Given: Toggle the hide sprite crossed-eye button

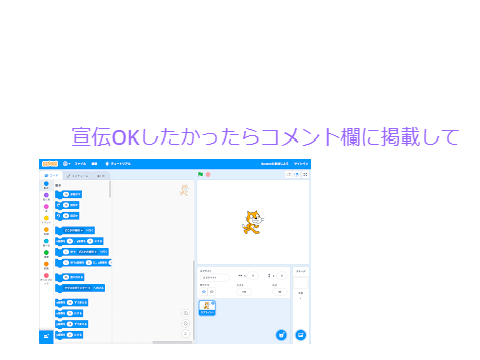Looking at the screenshot, I should (211, 292).
